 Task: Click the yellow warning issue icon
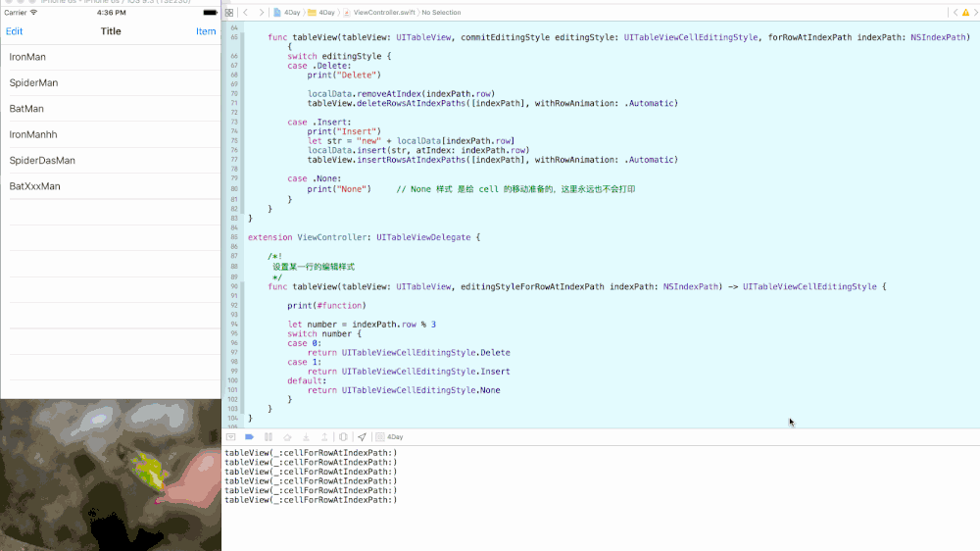[965, 13]
